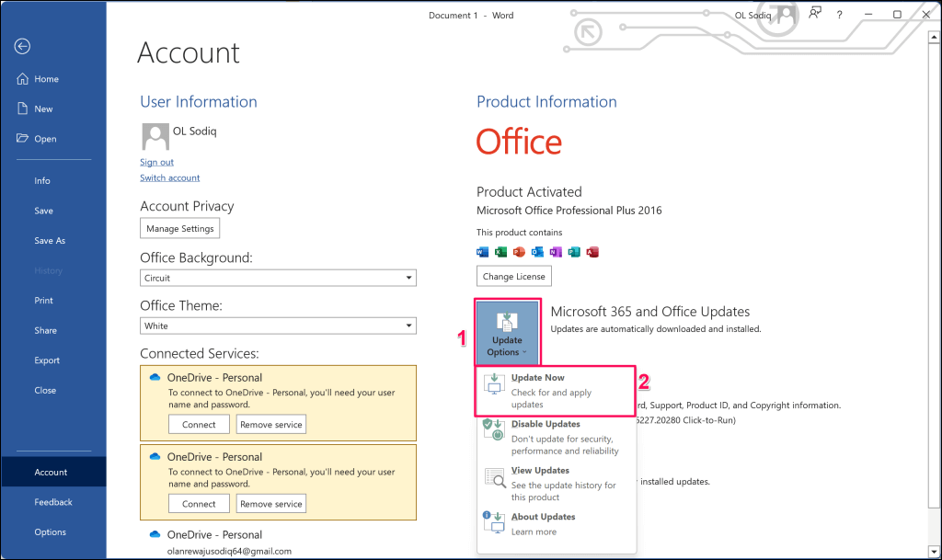
Task: Click the About Updates info icon
Action: click(x=494, y=522)
